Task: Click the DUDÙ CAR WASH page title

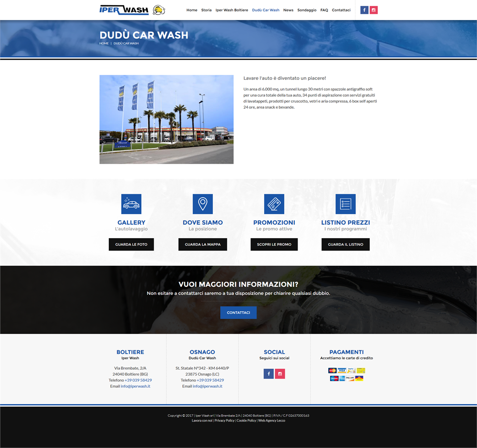Action: 144,35
